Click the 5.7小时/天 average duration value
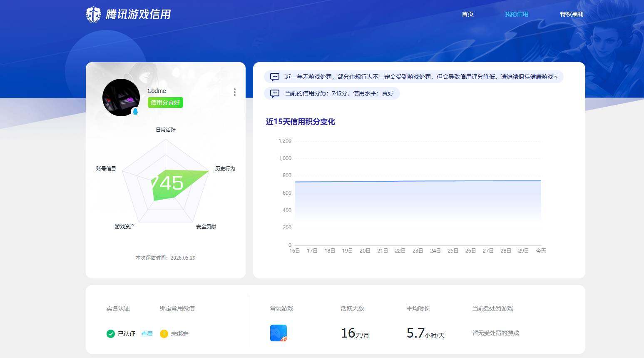Image resolution: width=644 pixels, height=358 pixels. pos(426,333)
